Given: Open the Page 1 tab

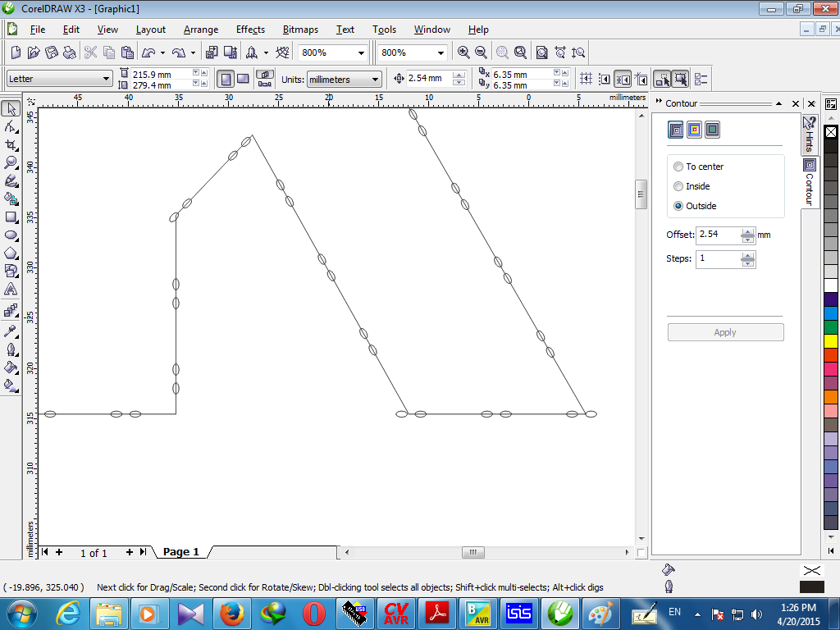Looking at the screenshot, I should (181, 552).
